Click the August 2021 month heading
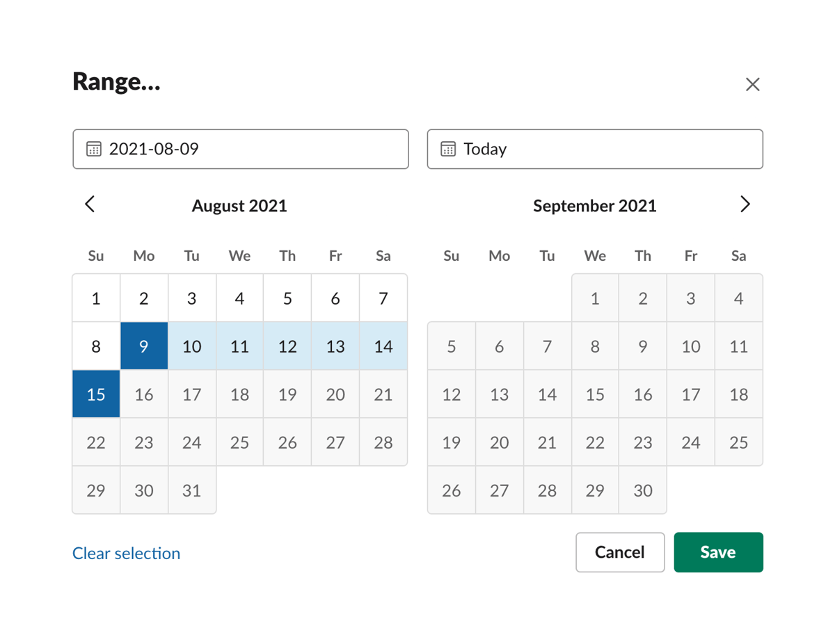Viewport: 835px width, 644px height. 239,206
